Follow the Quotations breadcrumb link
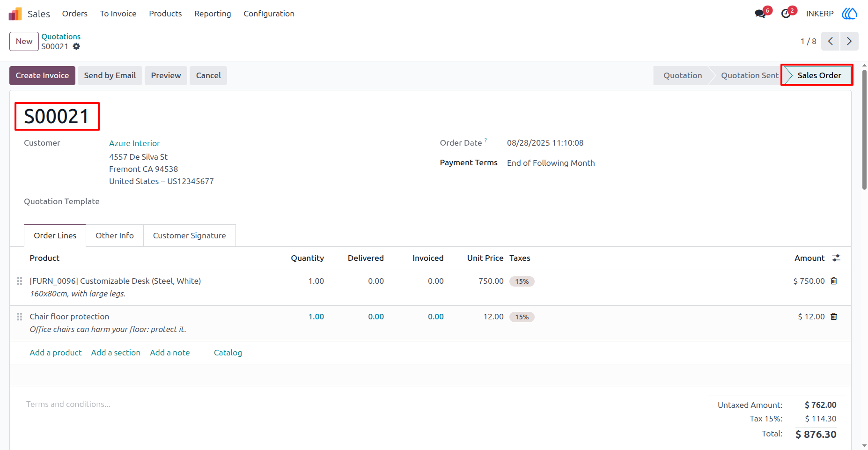 pos(61,37)
